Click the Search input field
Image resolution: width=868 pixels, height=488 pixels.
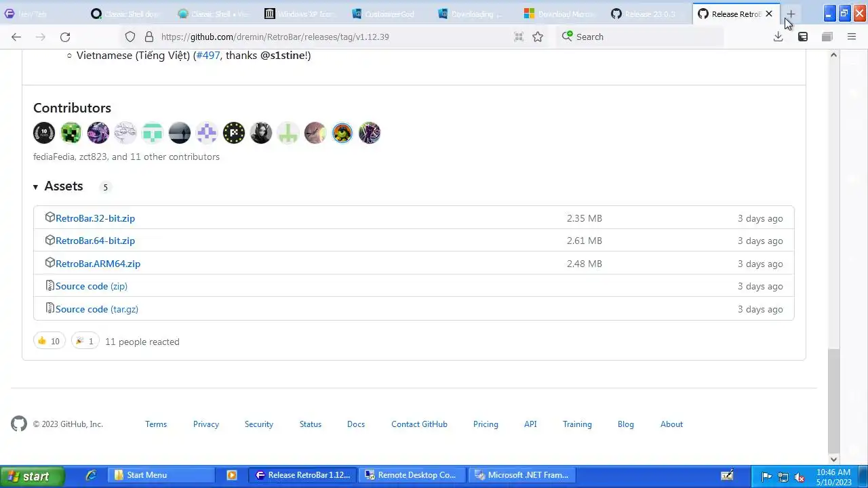pos(641,37)
